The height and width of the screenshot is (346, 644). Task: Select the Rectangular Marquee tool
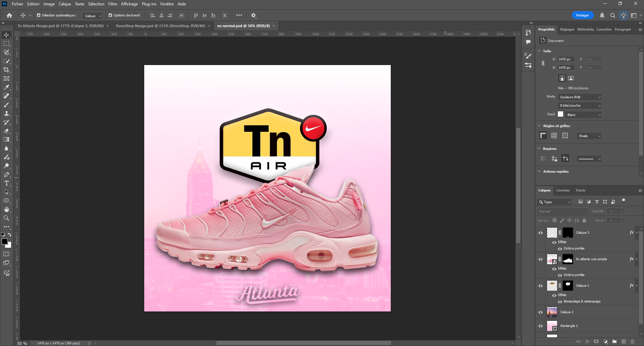[x=6, y=44]
